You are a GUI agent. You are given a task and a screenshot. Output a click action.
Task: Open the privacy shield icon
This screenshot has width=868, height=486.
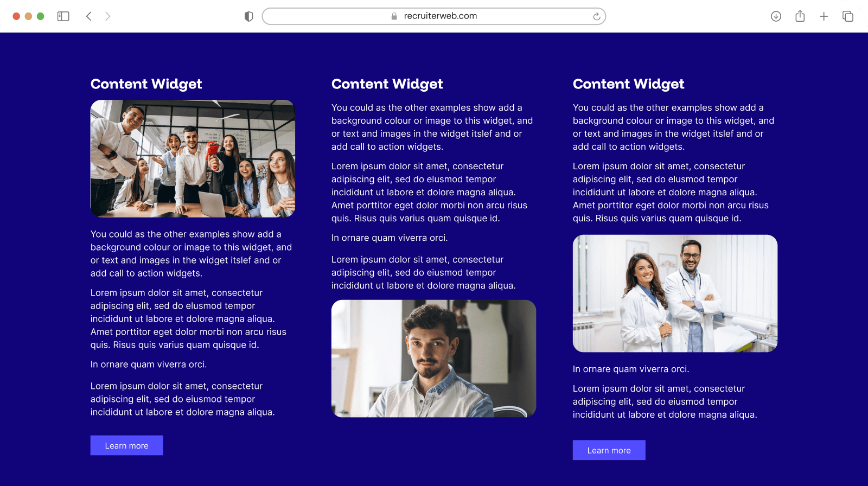point(249,16)
